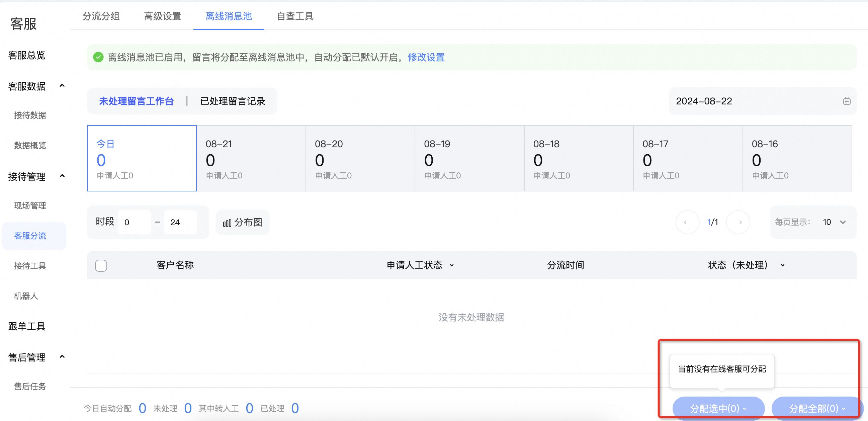Open 跟单工具 in sidebar
This screenshot has width=868, height=421.
pos(27,326)
